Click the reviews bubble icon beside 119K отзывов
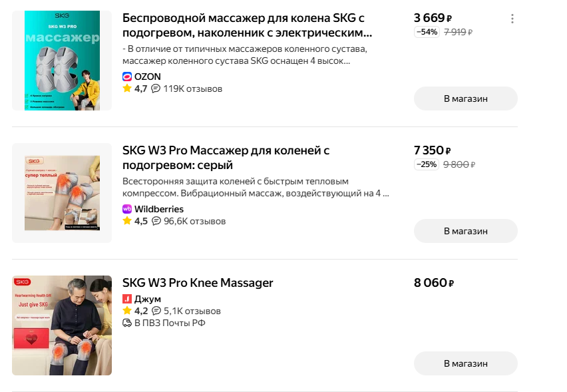567x392 pixels. (x=156, y=89)
